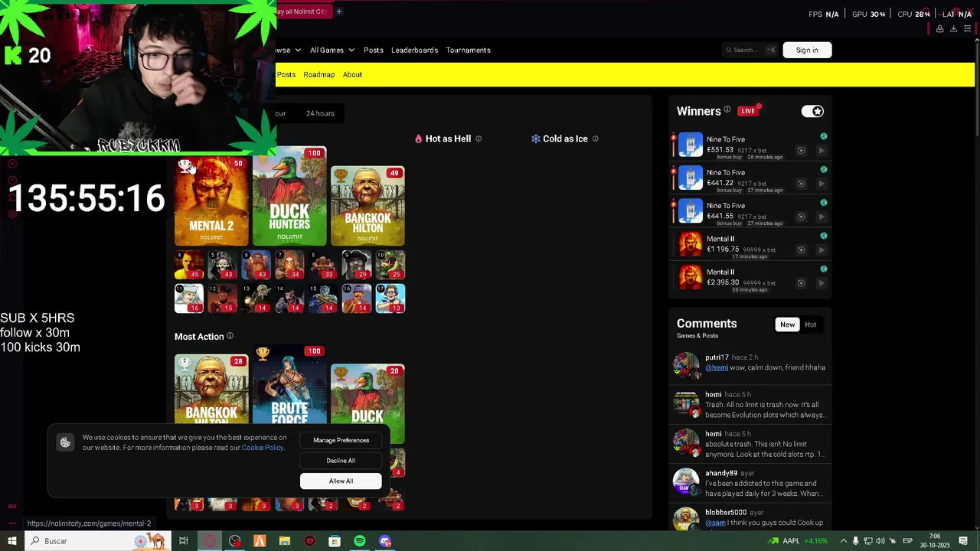Open Bangkok Hilton card ranked third
The width and height of the screenshot is (980, 551).
(x=367, y=206)
